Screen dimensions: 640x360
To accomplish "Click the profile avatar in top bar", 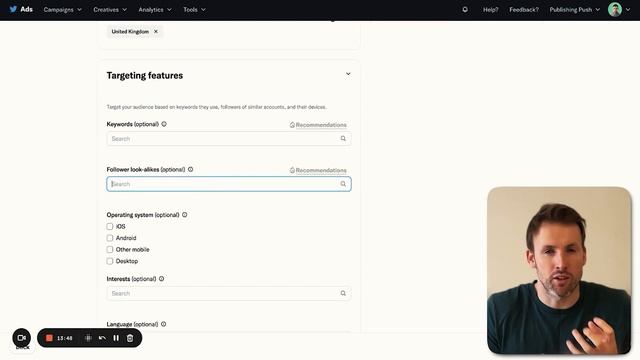I will tap(615, 9).
